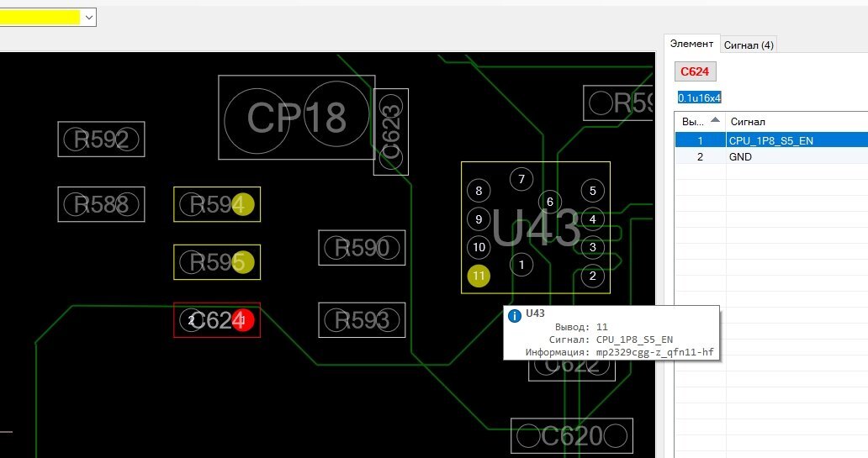
Task: Click the yellow pad on R594
Action: (243, 204)
